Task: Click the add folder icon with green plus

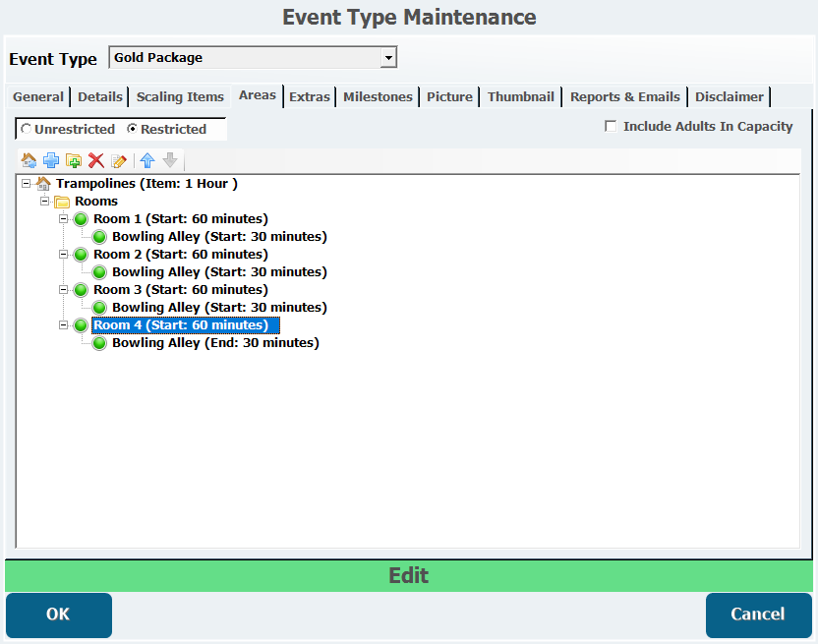Action: [73, 160]
